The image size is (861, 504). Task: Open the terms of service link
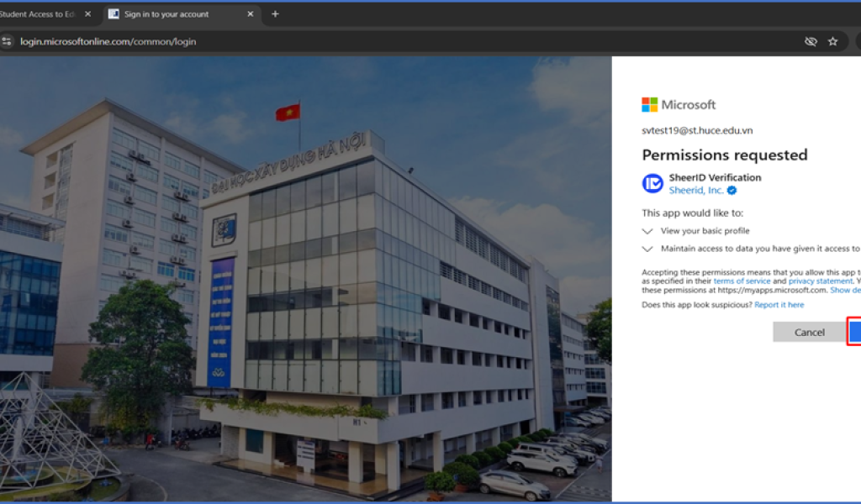742,281
